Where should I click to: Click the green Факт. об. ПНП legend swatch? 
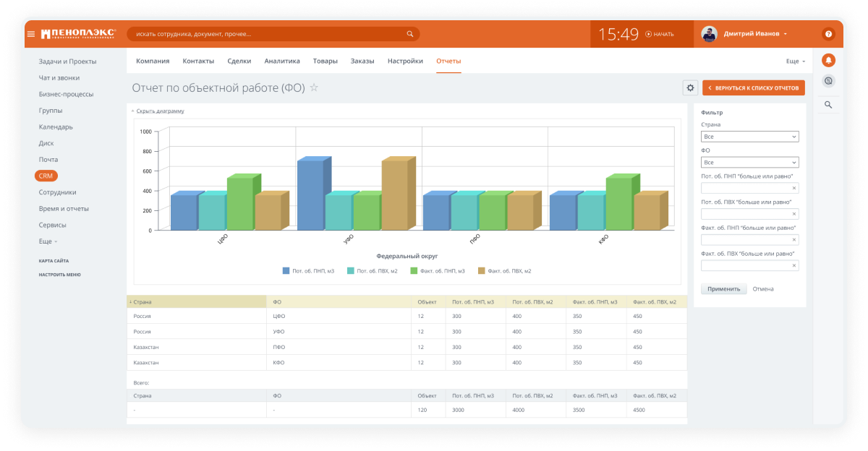[x=414, y=271]
